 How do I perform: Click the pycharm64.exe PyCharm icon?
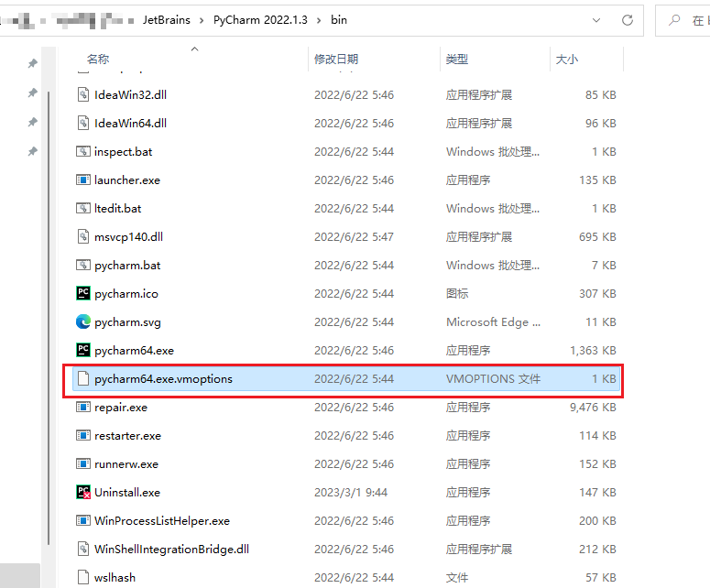click(x=82, y=350)
